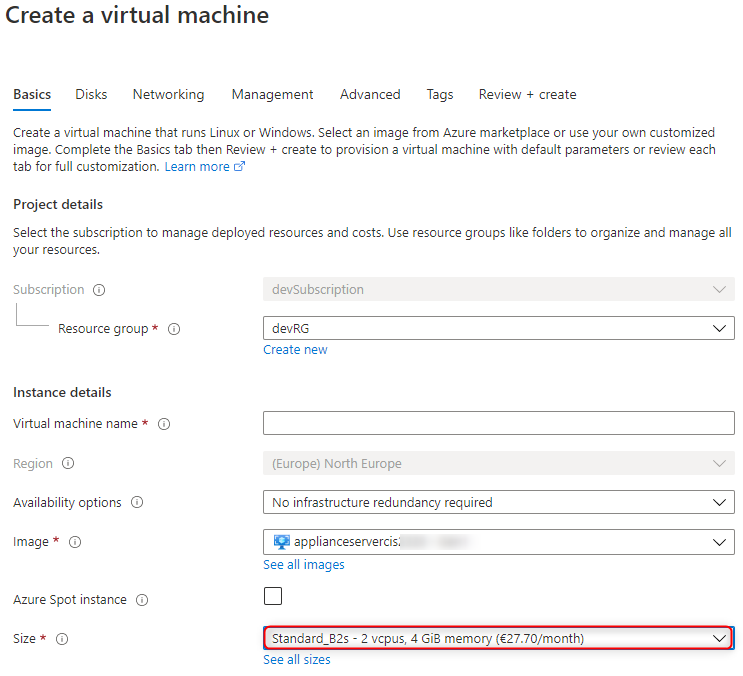Switch to the Disks tab

tap(91, 94)
